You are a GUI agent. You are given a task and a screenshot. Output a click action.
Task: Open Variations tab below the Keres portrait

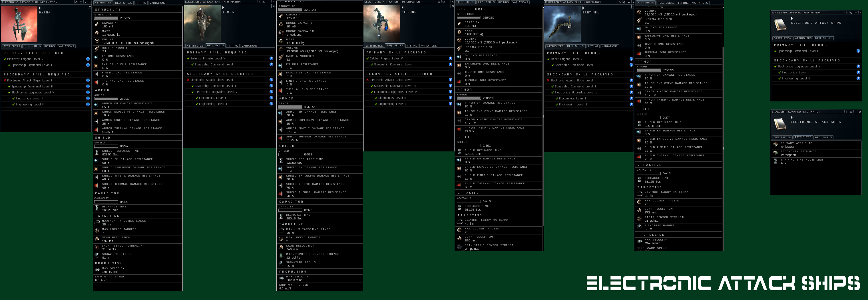pos(249,45)
